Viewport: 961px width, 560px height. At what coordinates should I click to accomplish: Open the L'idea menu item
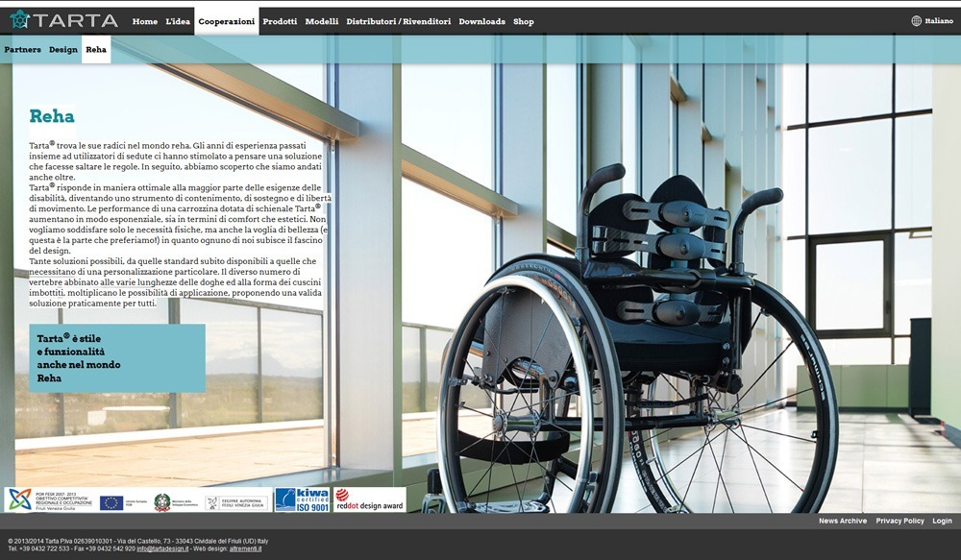pos(178,21)
